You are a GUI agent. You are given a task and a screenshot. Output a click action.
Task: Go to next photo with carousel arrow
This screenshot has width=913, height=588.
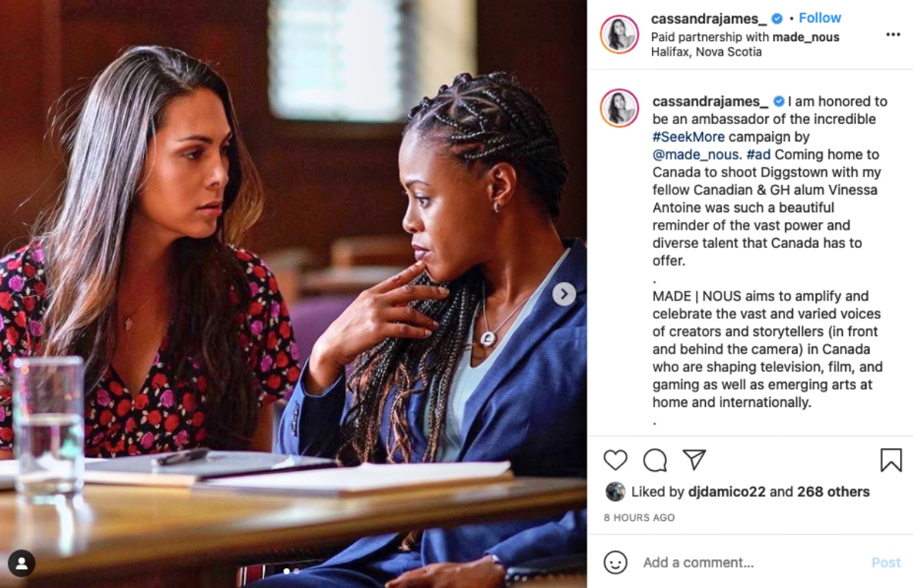point(564,294)
